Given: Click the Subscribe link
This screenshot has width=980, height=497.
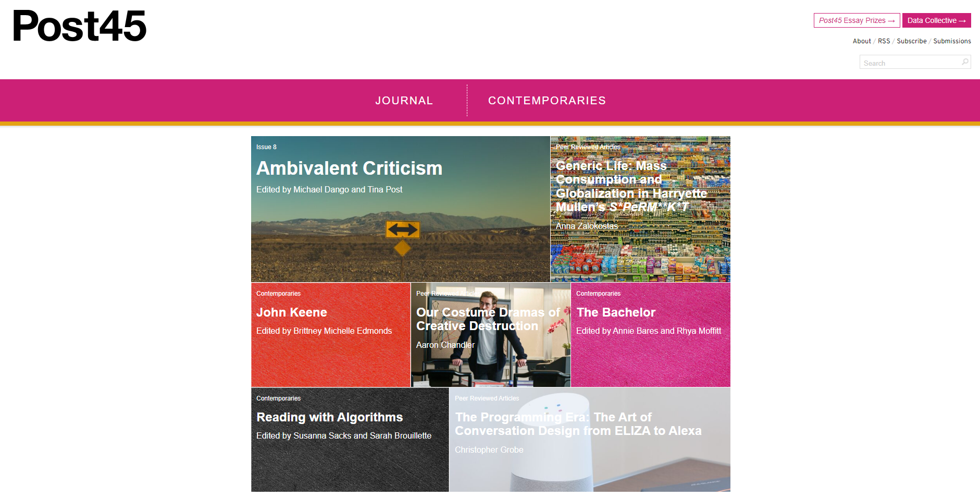Looking at the screenshot, I should pos(912,41).
